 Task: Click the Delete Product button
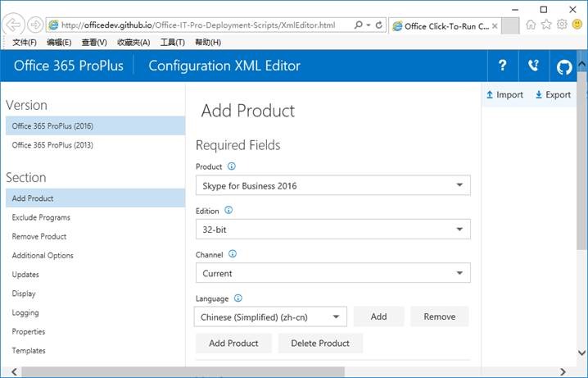tap(320, 343)
